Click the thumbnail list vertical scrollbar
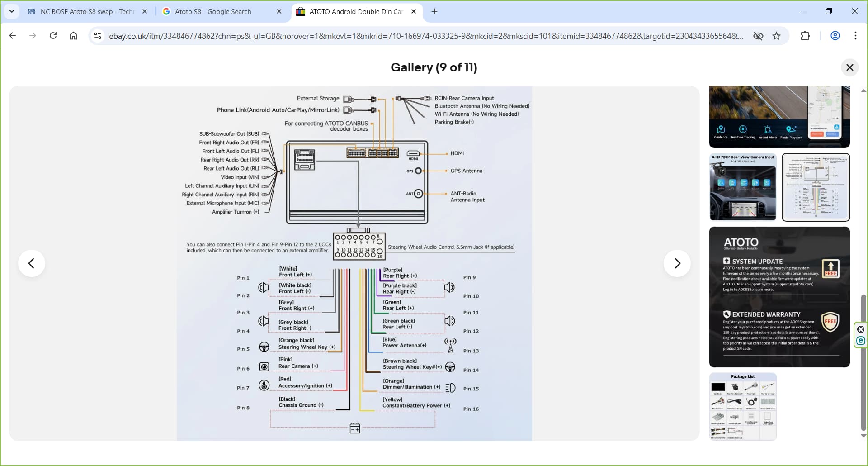868x466 pixels. pyautogui.click(x=863, y=362)
